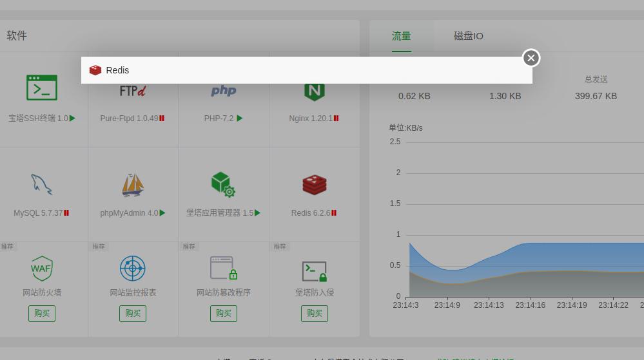Click the running icon beside phpMyAdmin 4.0
644x360 pixels.
[x=162, y=213]
